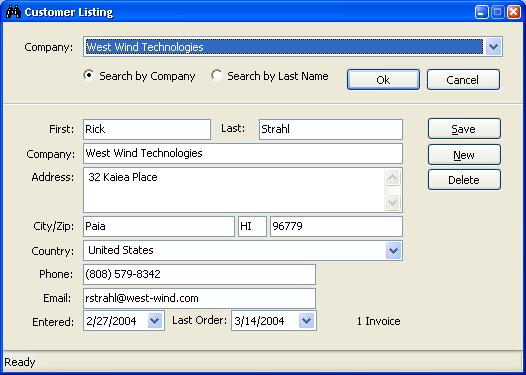The width and height of the screenshot is (526, 375).
Task: Click the Address scrollbar up arrow
Action: pos(392,177)
